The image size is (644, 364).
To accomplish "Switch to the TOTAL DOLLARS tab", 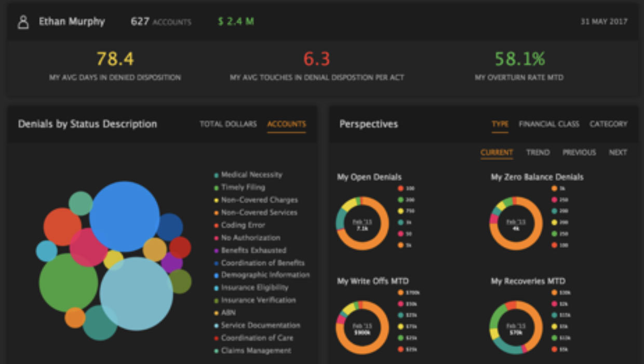I will point(227,124).
